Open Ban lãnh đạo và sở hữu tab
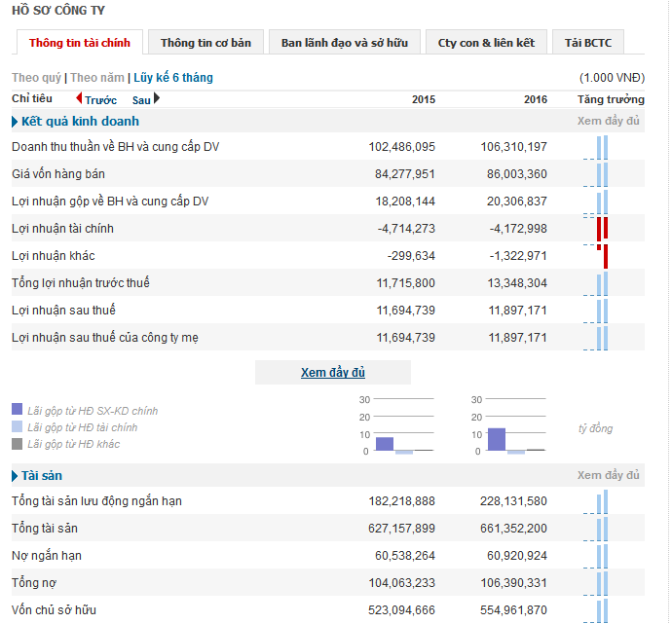This screenshot has width=672, height=624. pos(345,43)
